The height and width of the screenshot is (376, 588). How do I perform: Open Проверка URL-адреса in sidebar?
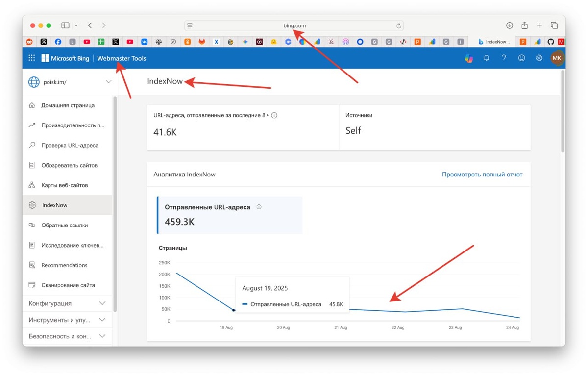67,145
